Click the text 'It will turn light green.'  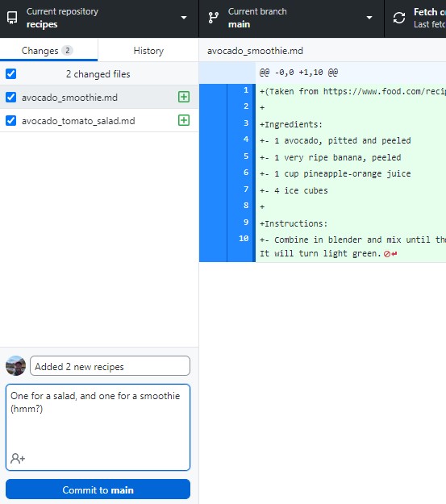[320, 253]
